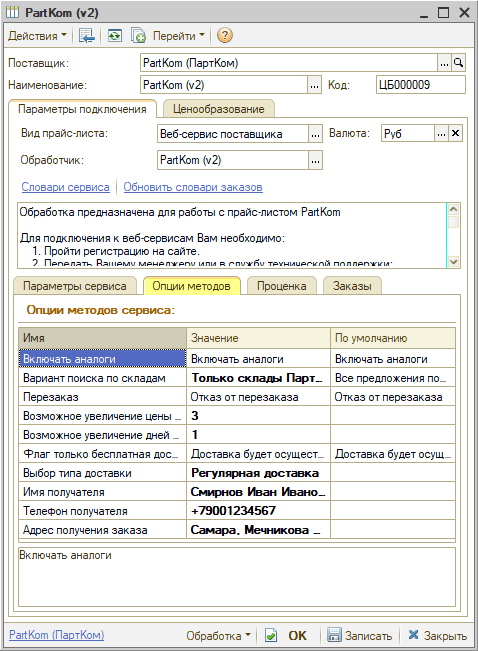Click the Вид прайс-листа field
Viewport: 478px width, 651px height.
click(233, 134)
